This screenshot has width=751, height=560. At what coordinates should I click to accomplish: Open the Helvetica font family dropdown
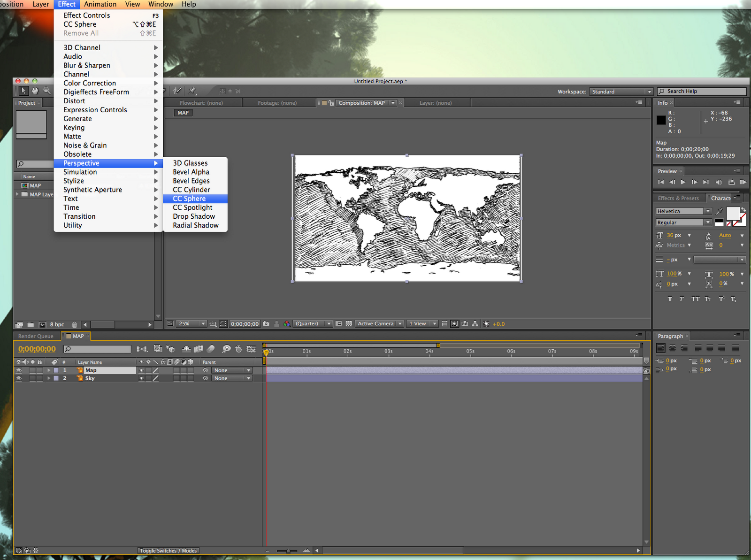click(684, 211)
